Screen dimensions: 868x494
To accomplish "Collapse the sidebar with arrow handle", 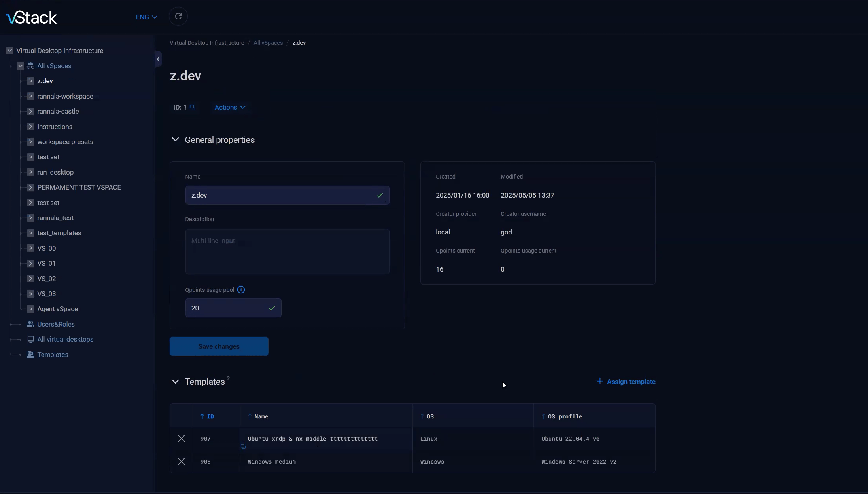I will click(158, 59).
